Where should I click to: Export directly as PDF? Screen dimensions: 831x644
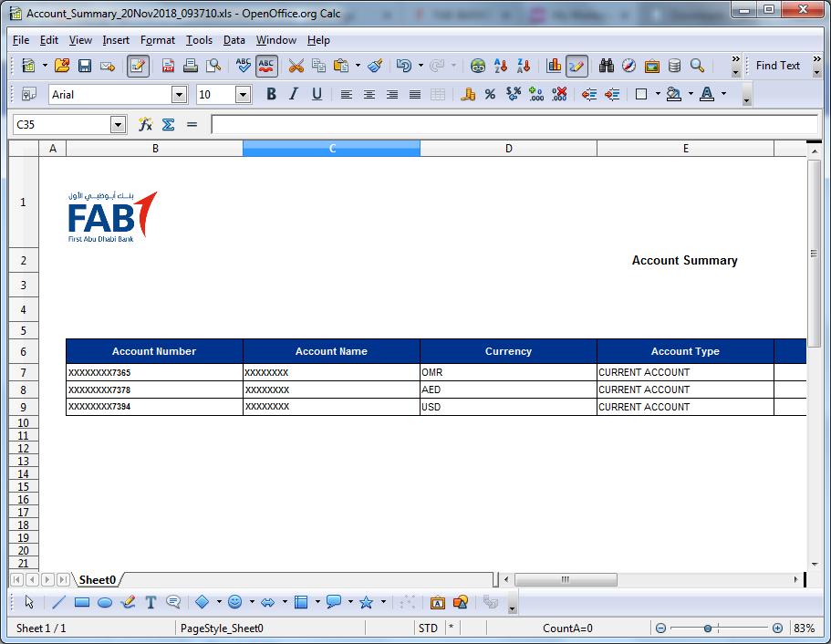168,66
